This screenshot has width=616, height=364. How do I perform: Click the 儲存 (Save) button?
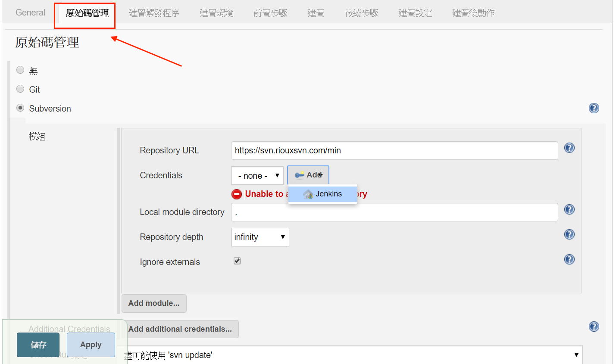click(x=38, y=345)
